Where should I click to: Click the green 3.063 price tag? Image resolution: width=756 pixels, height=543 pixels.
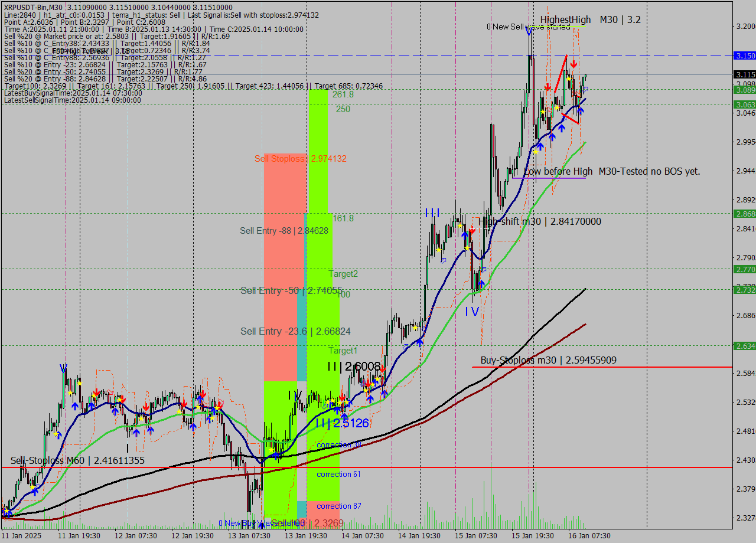(745, 104)
